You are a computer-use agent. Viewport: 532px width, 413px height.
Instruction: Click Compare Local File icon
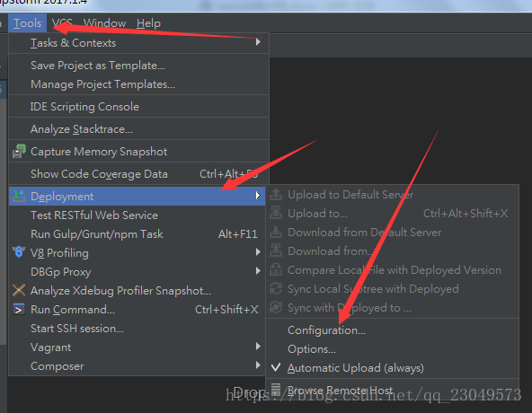coord(276,269)
